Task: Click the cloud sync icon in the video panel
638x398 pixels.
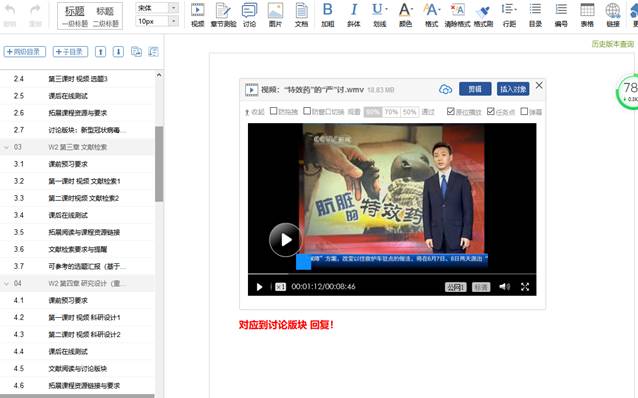Action: click(446, 89)
